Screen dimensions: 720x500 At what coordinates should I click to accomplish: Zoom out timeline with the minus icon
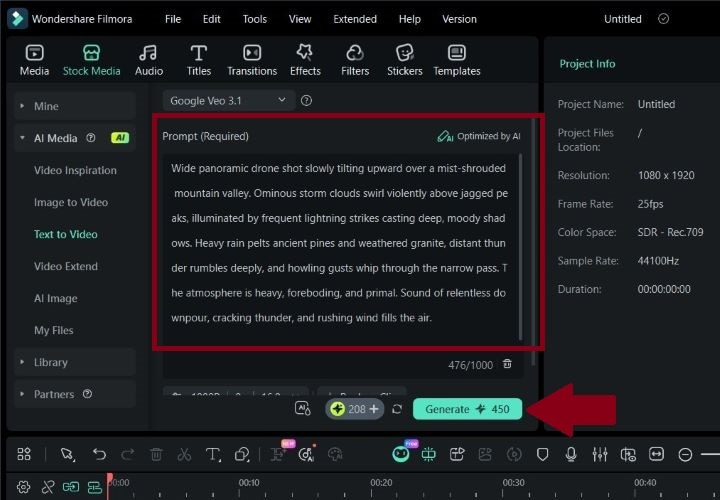[x=685, y=455]
